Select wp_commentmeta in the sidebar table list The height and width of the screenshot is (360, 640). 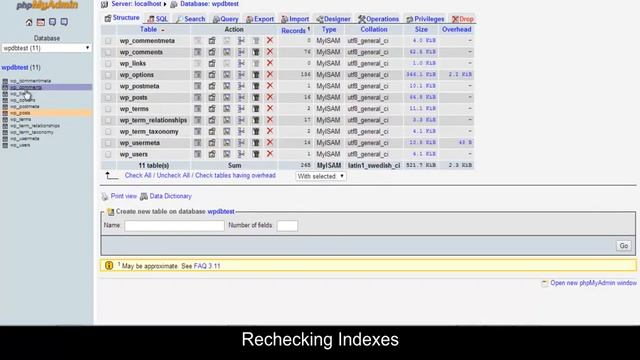pos(31,81)
